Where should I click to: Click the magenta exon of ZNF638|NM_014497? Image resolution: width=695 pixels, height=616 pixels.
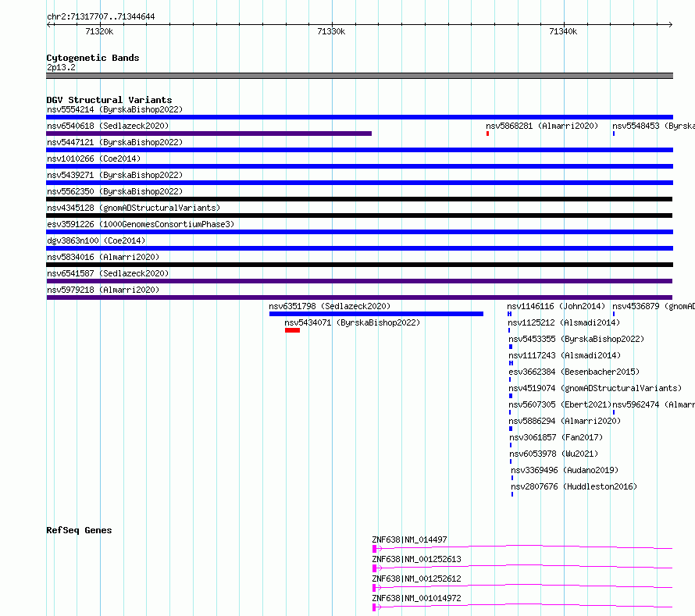375,549
